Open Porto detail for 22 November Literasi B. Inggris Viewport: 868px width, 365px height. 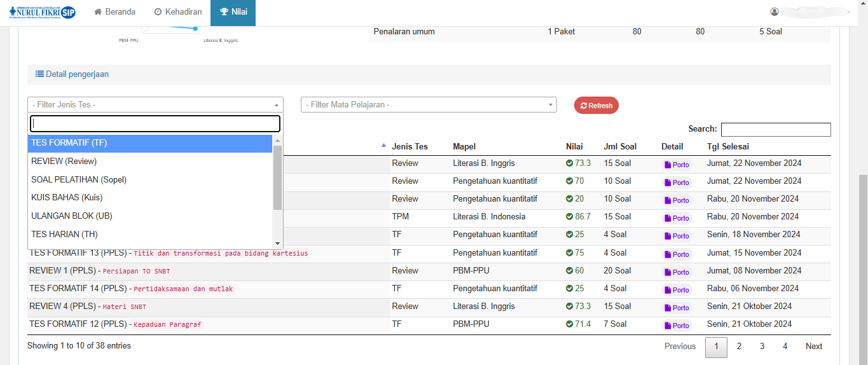click(x=677, y=165)
